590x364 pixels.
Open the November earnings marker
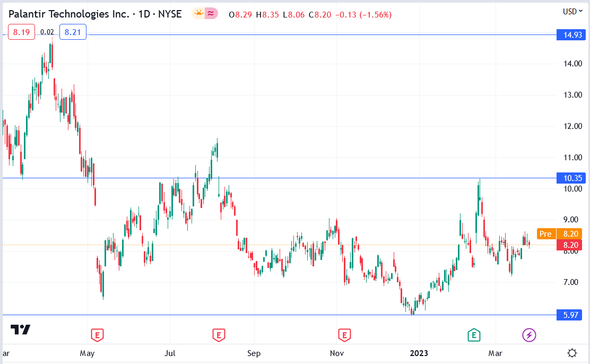[x=344, y=335]
